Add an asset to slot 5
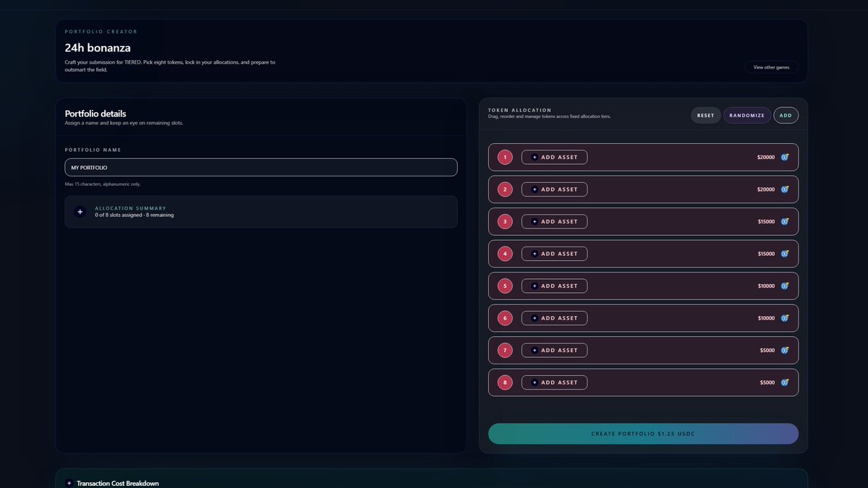This screenshot has height=488, width=868. pyautogui.click(x=554, y=286)
